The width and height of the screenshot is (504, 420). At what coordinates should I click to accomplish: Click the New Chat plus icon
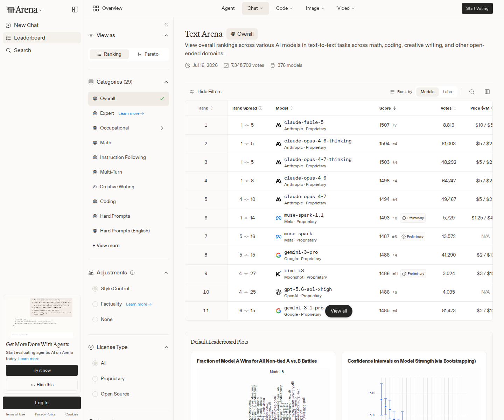(8, 25)
